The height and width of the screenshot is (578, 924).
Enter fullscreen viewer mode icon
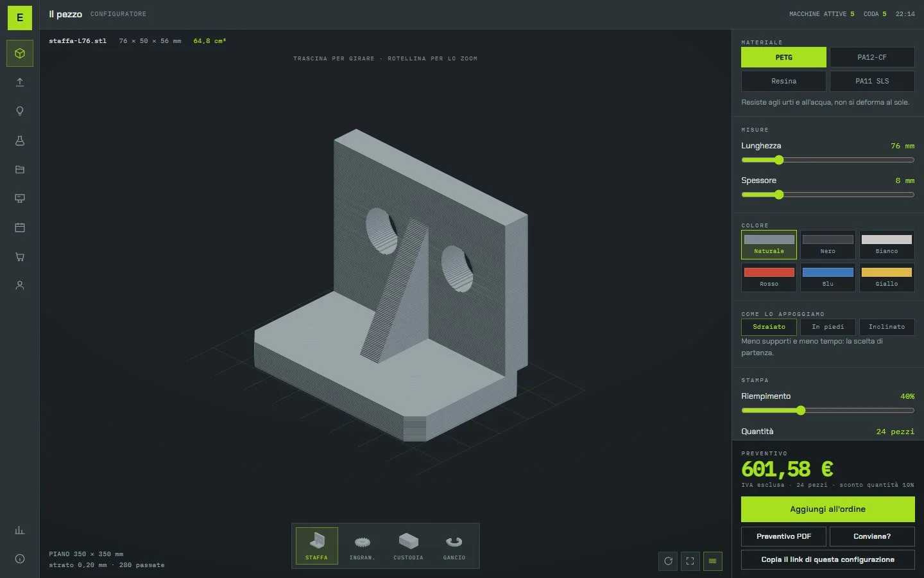click(690, 561)
